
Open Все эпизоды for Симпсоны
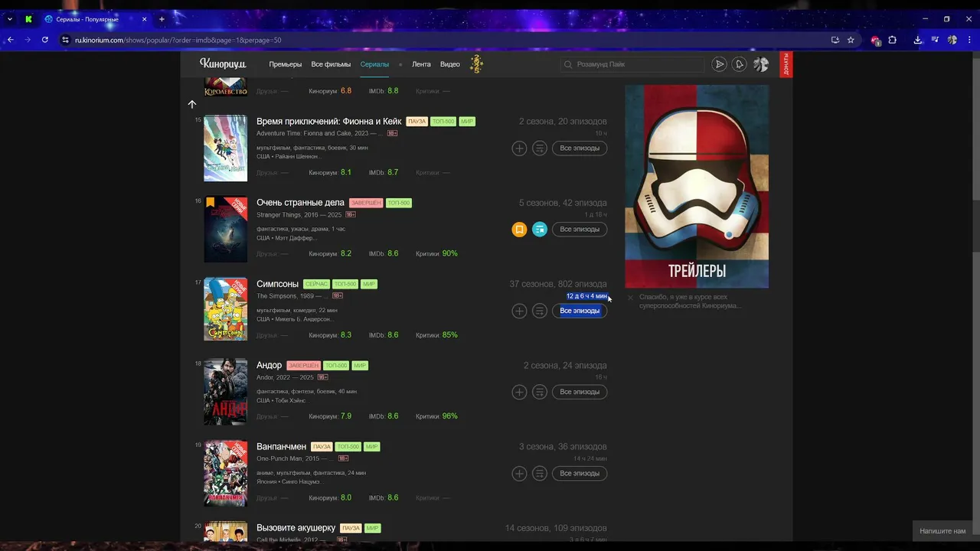pos(580,311)
